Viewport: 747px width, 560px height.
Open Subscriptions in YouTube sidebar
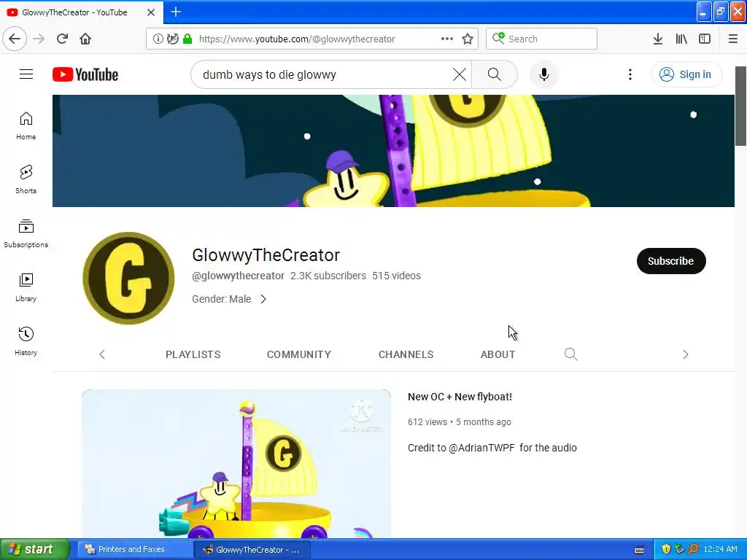pyautogui.click(x=26, y=233)
